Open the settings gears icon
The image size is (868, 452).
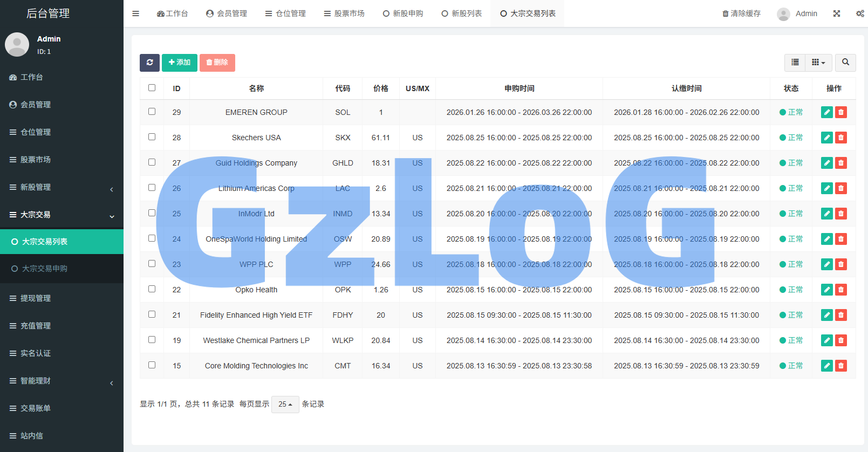coord(860,13)
